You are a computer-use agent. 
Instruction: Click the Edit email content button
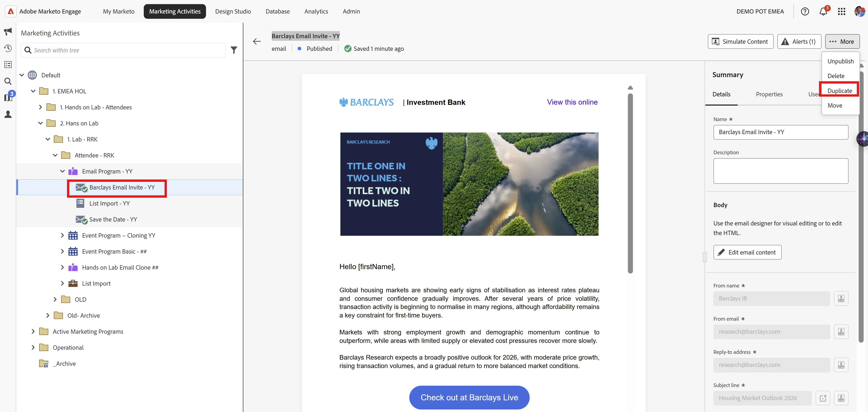(x=747, y=252)
